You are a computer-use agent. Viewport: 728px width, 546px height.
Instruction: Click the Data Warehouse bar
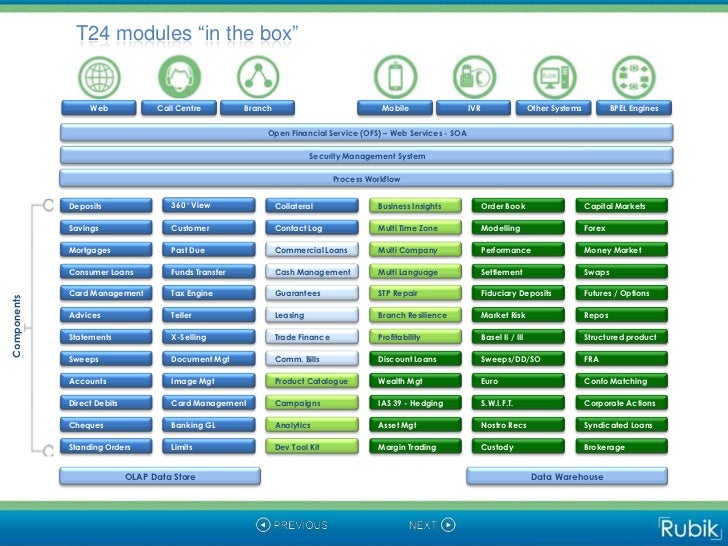point(567,476)
